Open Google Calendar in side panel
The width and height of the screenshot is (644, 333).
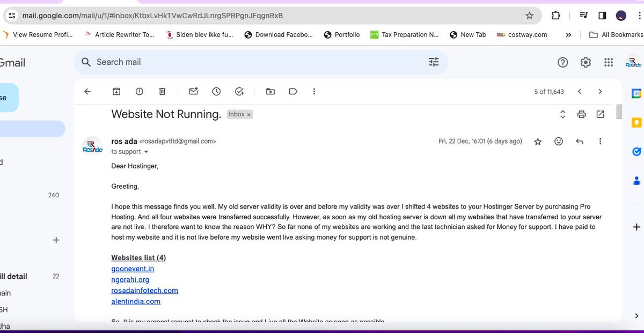point(636,93)
